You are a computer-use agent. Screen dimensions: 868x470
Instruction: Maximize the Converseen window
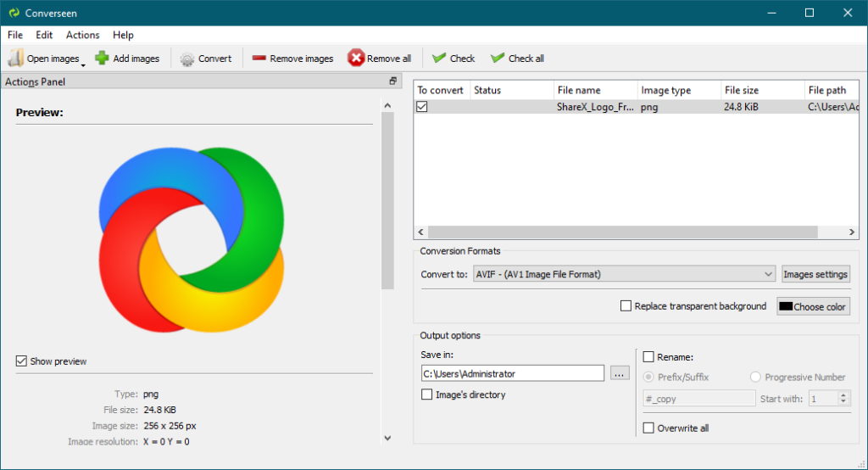click(x=810, y=13)
